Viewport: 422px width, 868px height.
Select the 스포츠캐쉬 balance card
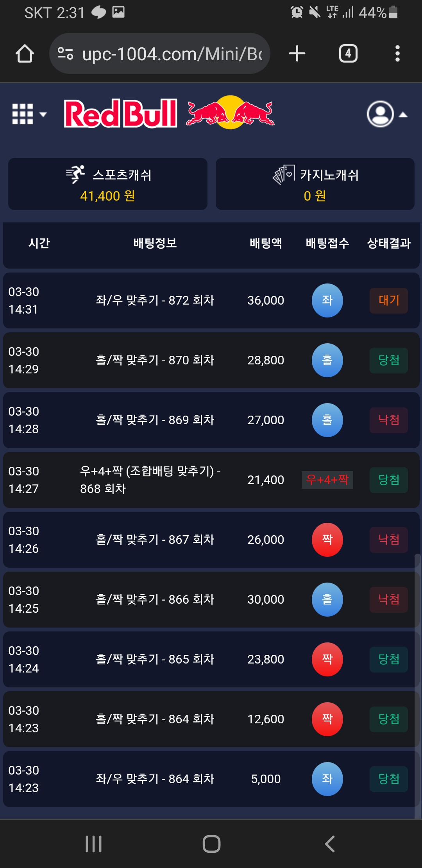pyautogui.click(x=108, y=184)
